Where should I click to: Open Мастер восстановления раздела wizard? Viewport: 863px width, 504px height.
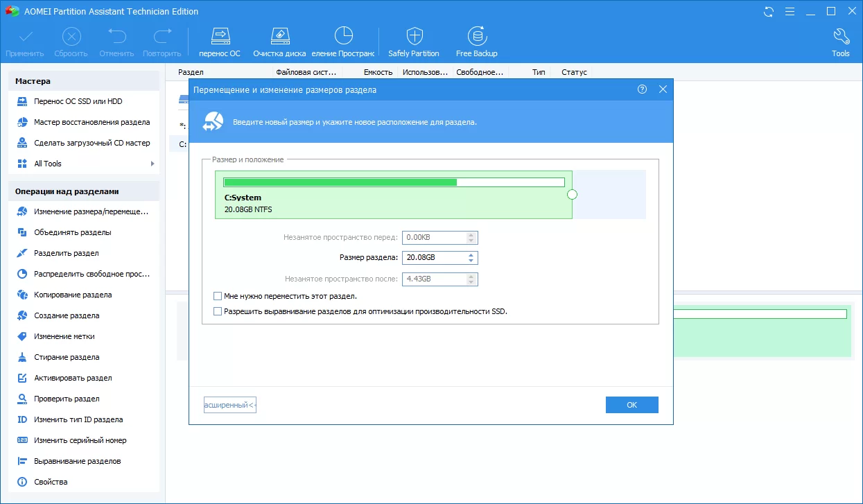click(x=83, y=122)
